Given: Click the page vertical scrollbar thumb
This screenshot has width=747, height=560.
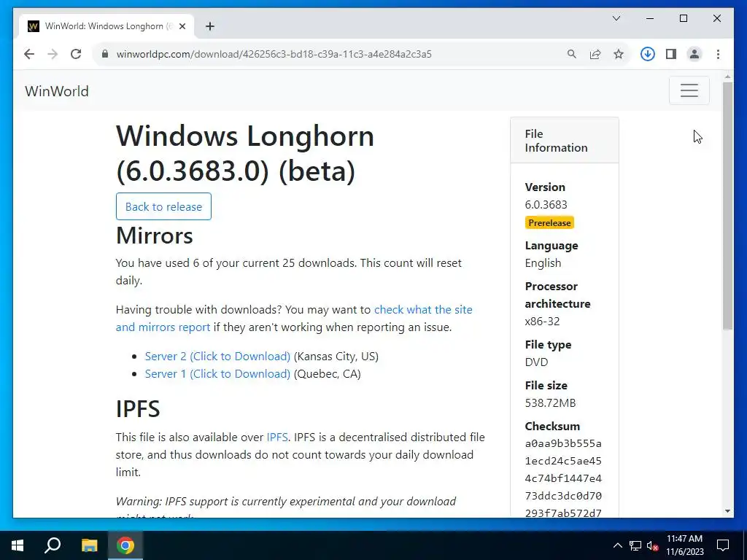Looking at the screenshot, I should click(x=727, y=205).
